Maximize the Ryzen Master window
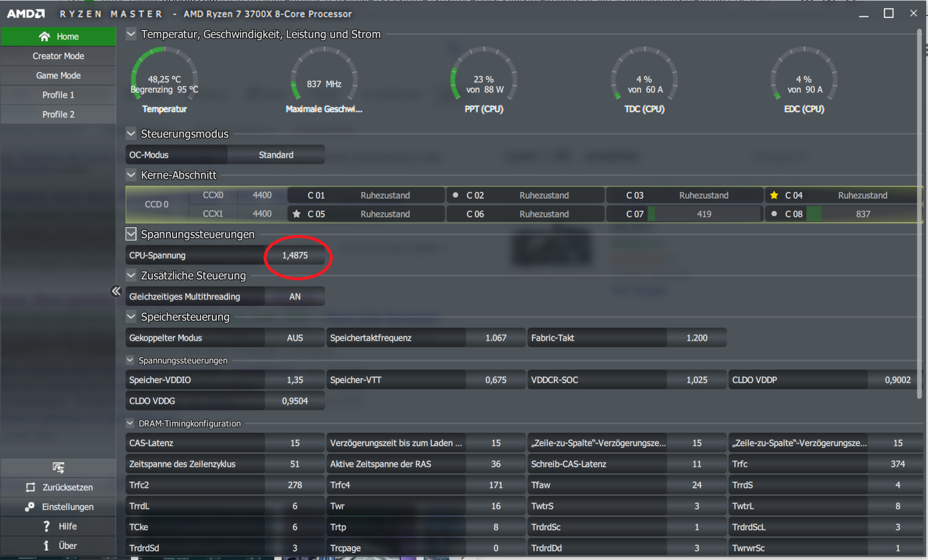The image size is (928, 560). pyautogui.click(x=889, y=14)
